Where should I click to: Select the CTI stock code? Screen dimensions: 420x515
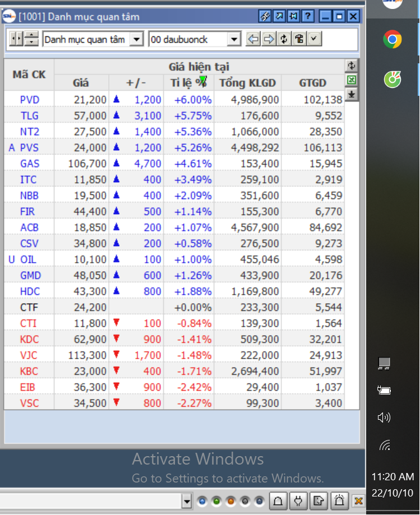tap(28, 323)
